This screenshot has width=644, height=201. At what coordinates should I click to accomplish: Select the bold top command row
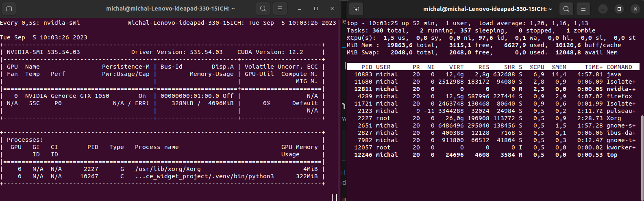pos(493,155)
